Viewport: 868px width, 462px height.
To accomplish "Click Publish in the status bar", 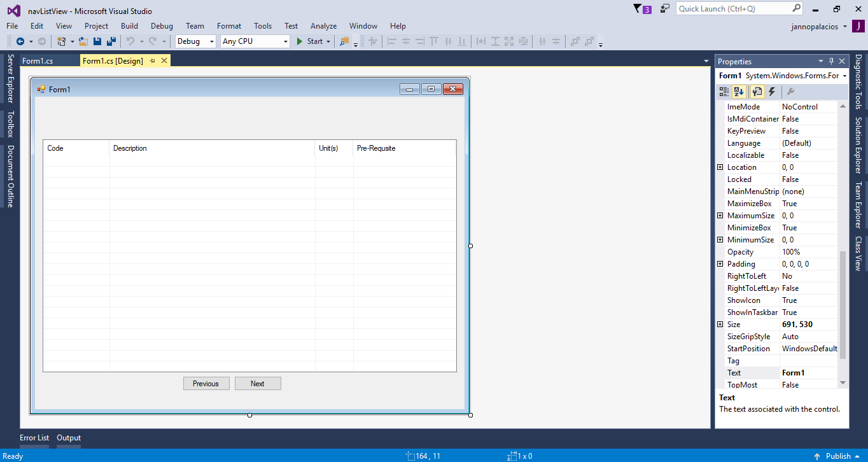I will (838, 456).
